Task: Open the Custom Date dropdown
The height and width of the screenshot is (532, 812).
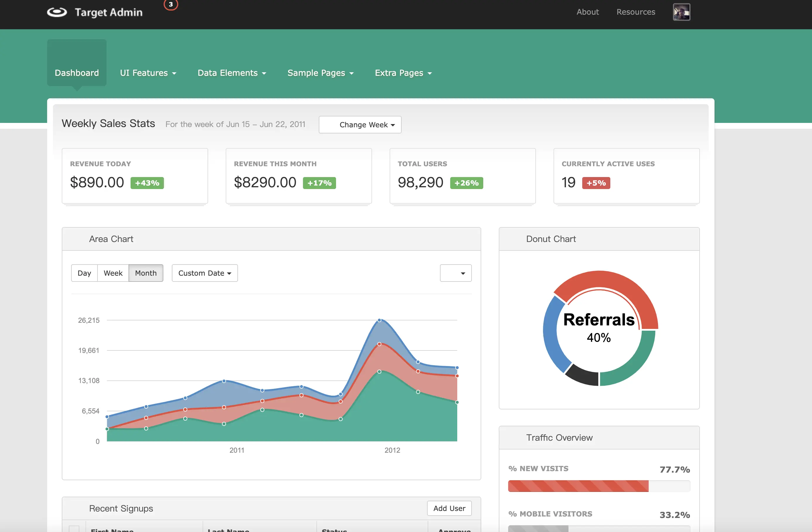Action: (x=205, y=273)
